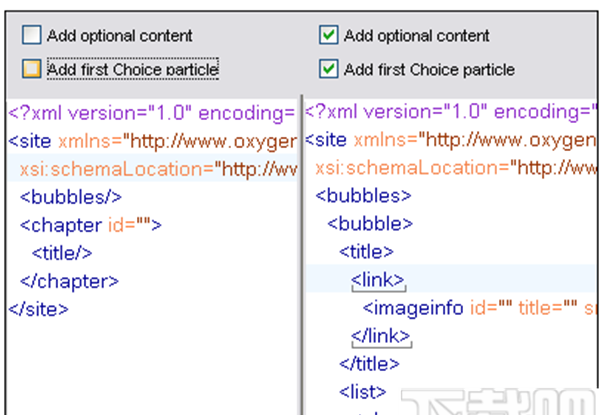Click the <imageinfo id="" line
Image resolution: width=600 pixels, height=415 pixels.
click(x=479, y=308)
